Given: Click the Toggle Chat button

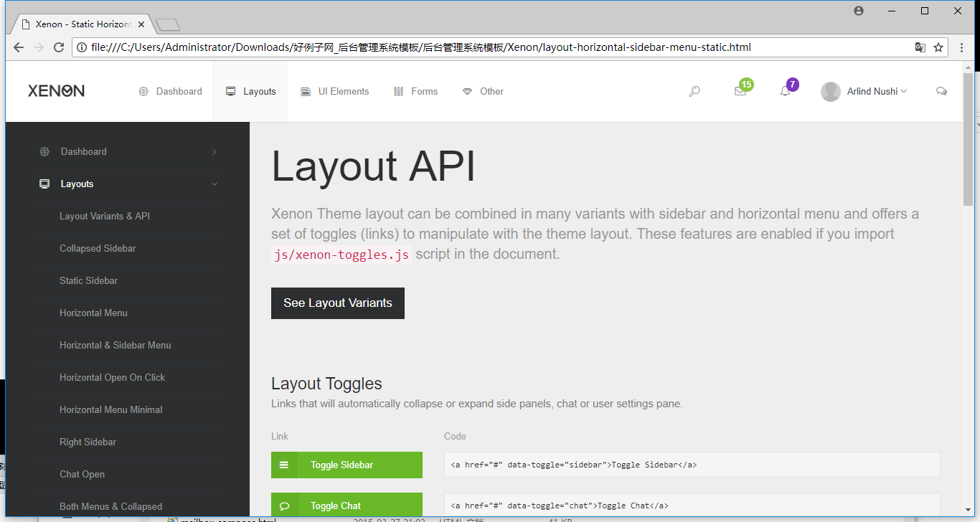Looking at the screenshot, I should pos(347,506).
